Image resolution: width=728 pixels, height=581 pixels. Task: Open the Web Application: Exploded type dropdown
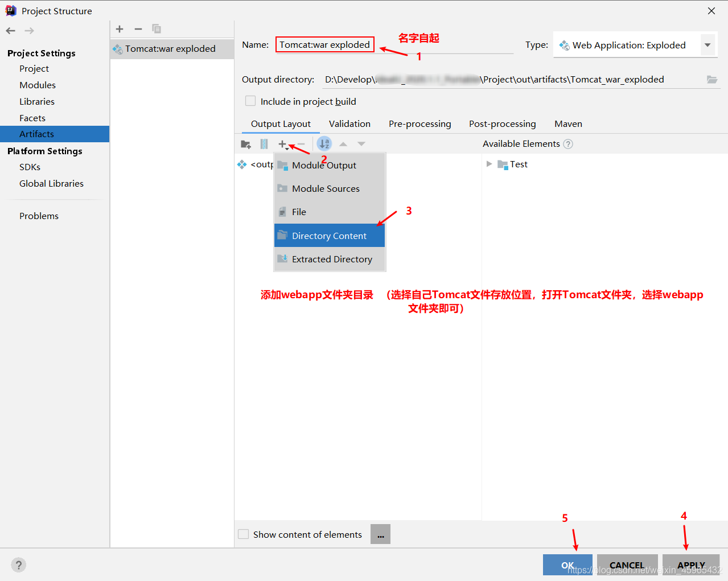tap(707, 45)
